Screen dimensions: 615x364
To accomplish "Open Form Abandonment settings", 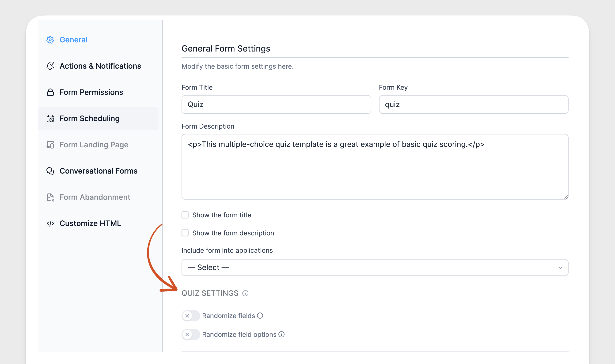I will pyautogui.click(x=98, y=197).
